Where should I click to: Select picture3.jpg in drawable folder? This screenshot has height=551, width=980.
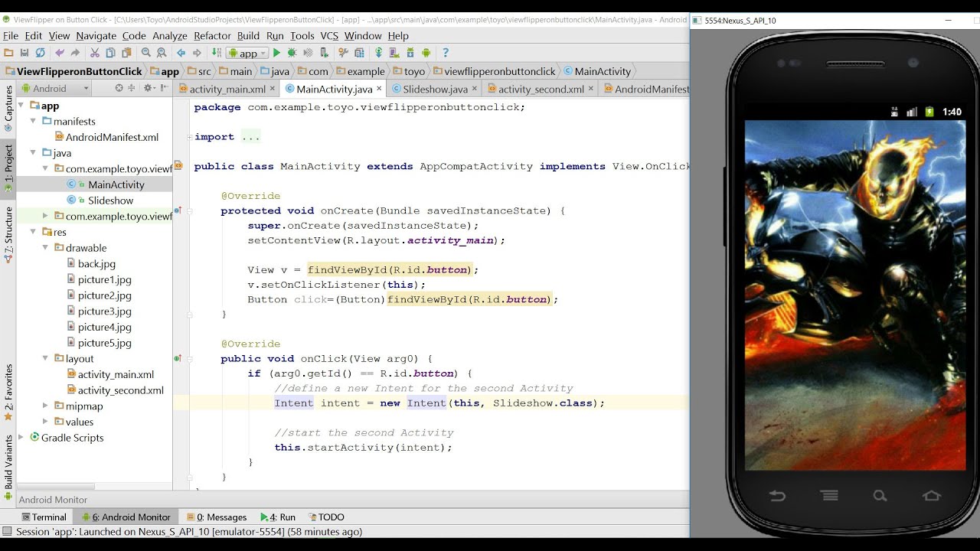(x=105, y=311)
